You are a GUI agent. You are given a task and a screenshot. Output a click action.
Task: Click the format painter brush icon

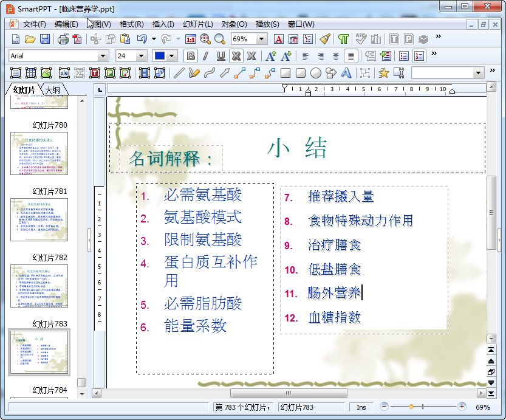click(325, 39)
